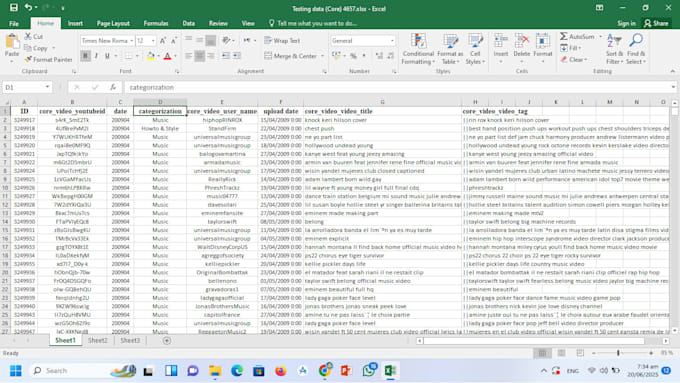Image resolution: width=680 pixels, height=383 pixels.
Task: Open the File menu
Action: (x=14, y=23)
